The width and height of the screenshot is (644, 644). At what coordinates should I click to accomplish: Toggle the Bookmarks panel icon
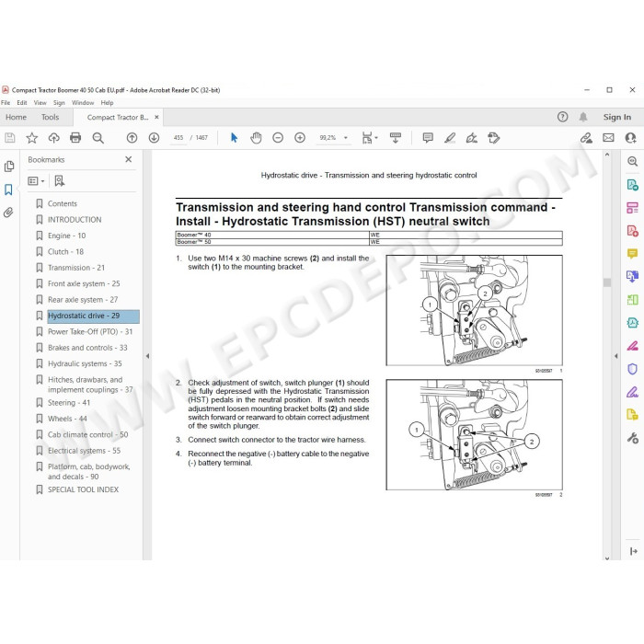(8, 190)
